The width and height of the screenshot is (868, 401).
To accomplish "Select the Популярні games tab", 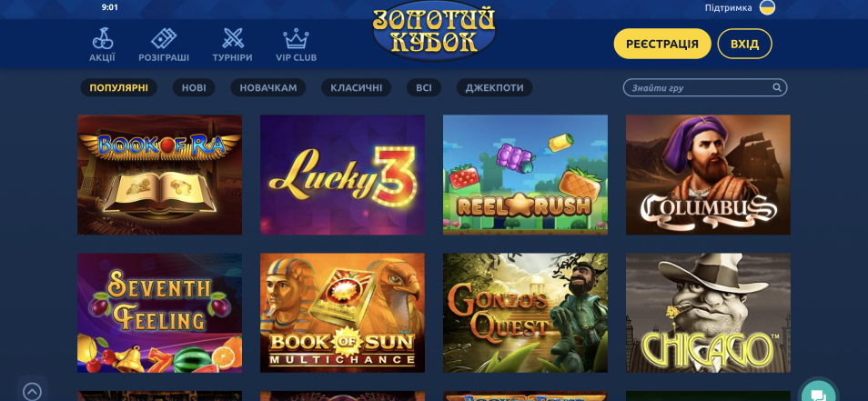I will [x=118, y=87].
